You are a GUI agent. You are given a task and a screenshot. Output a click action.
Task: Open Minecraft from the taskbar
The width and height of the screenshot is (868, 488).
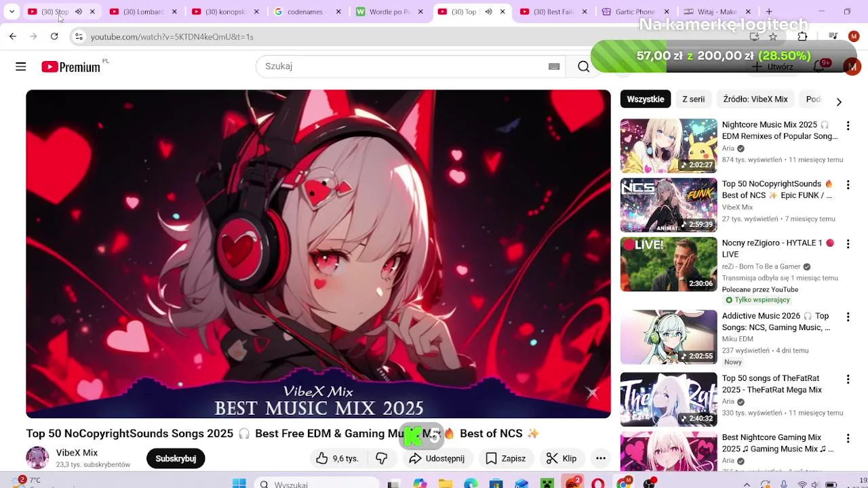tap(547, 483)
